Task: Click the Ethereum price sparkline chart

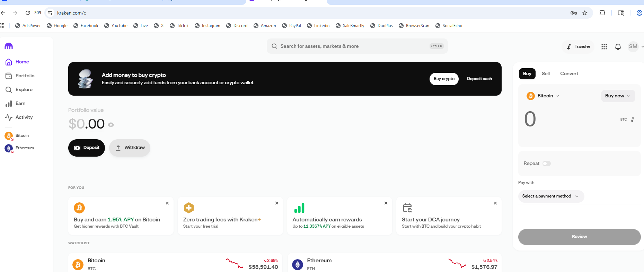Action: click(457, 263)
